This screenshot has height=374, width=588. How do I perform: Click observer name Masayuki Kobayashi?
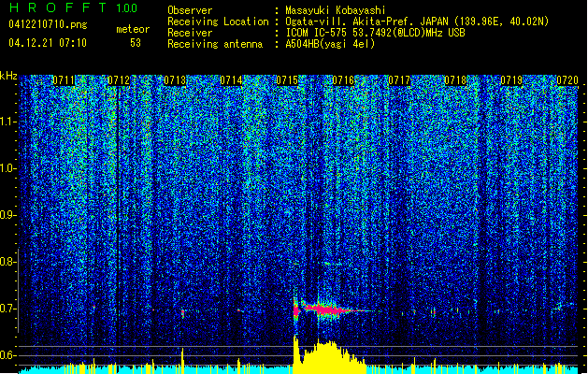[x=336, y=10]
